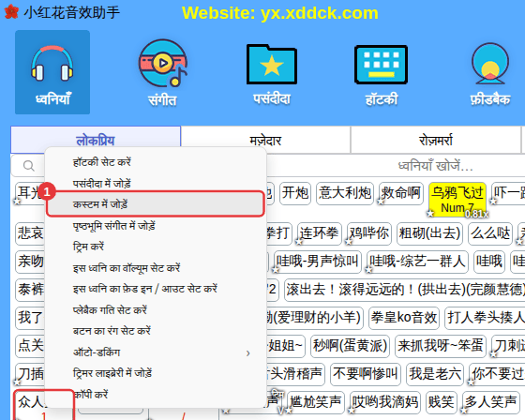Viewport: 525px width, 420px height.
Task: Play the 救命啊 sound button
Action: coord(401,193)
